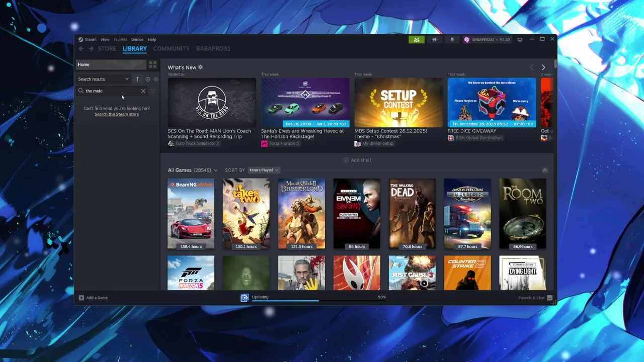Click the Updating download progress bar
Screen dimensions: 644x362
click(x=318, y=301)
